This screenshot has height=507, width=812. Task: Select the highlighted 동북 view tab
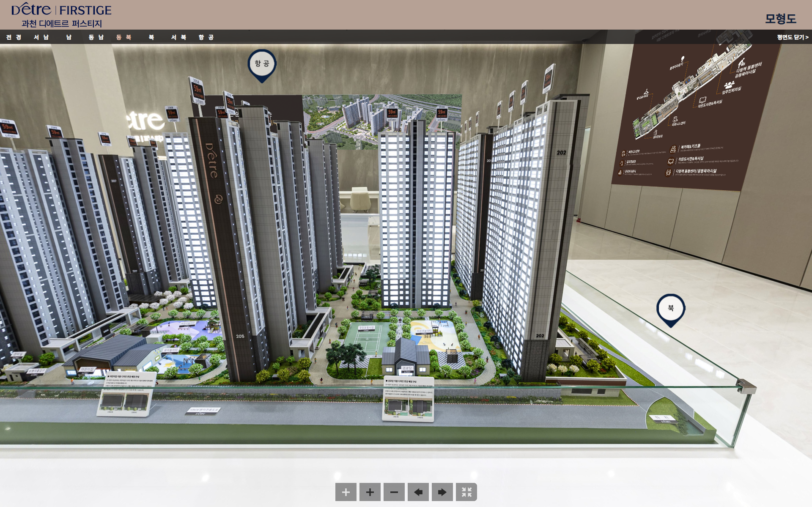(123, 37)
